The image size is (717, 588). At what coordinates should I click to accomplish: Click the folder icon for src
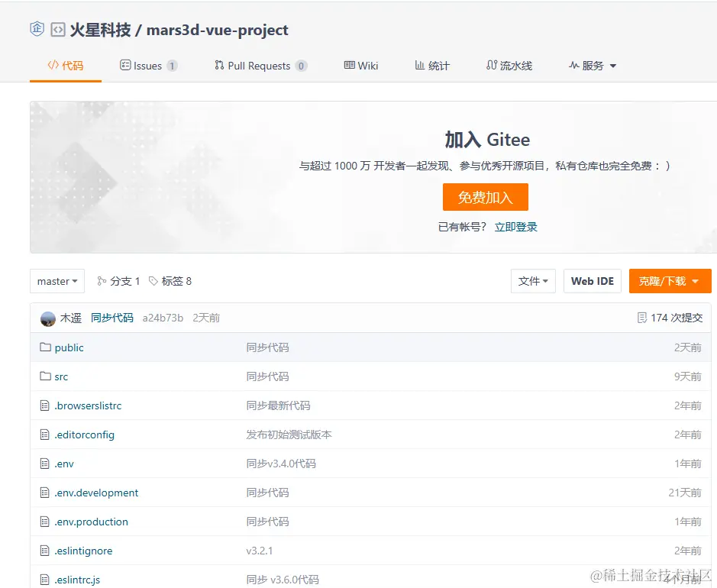pyautogui.click(x=45, y=376)
